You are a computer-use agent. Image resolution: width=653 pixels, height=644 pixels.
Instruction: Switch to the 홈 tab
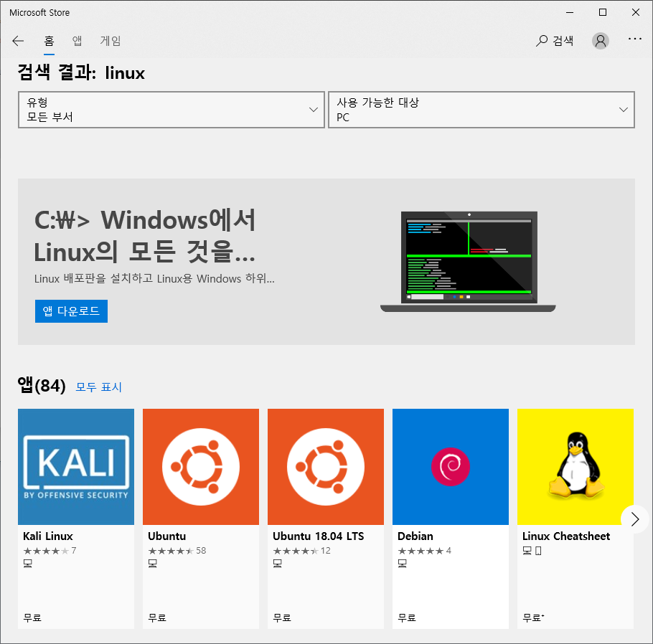coord(49,41)
